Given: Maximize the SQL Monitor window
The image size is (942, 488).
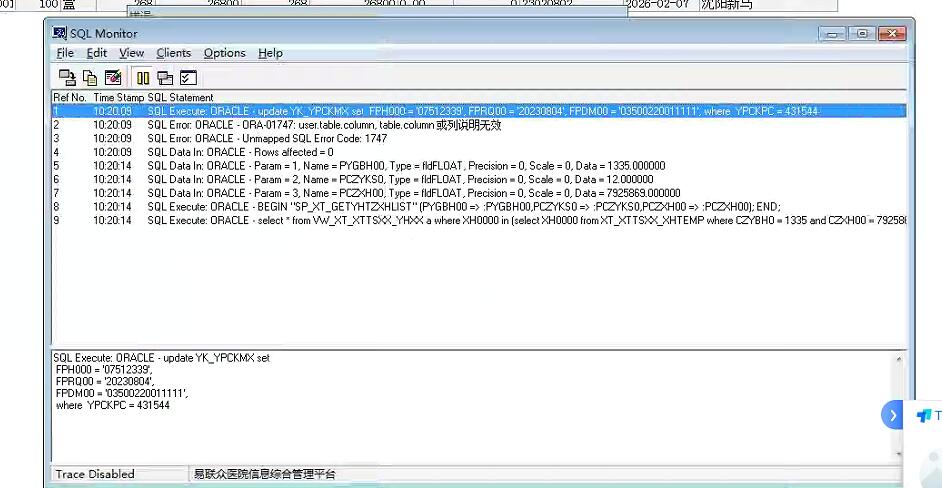Looking at the screenshot, I should click(x=862, y=34).
